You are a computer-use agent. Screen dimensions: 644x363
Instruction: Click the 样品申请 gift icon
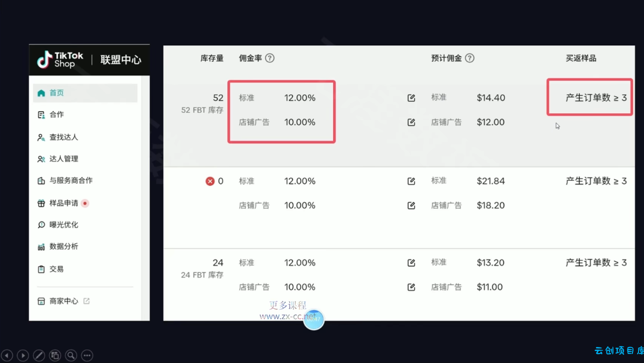[x=41, y=203]
